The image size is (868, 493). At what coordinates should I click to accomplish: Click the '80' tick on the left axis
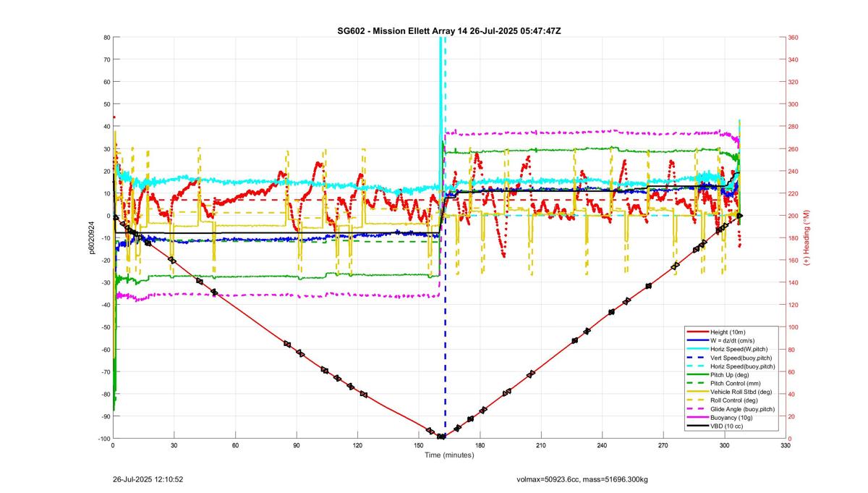point(106,38)
